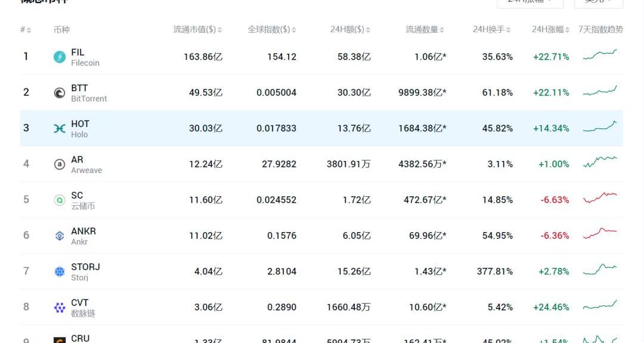Click FIL change +22.71%
Viewport: 644px width, 343px height.
551,57
